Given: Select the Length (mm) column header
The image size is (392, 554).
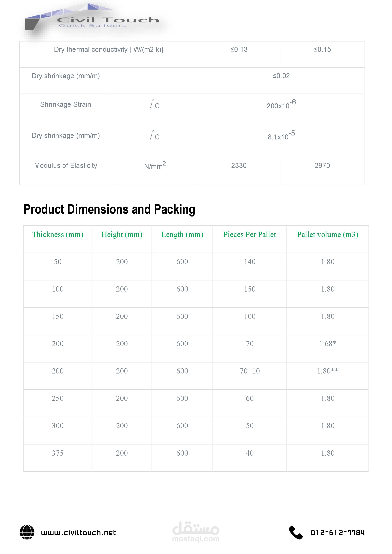Looking at the screenshot, I should (x=182, y=235).
